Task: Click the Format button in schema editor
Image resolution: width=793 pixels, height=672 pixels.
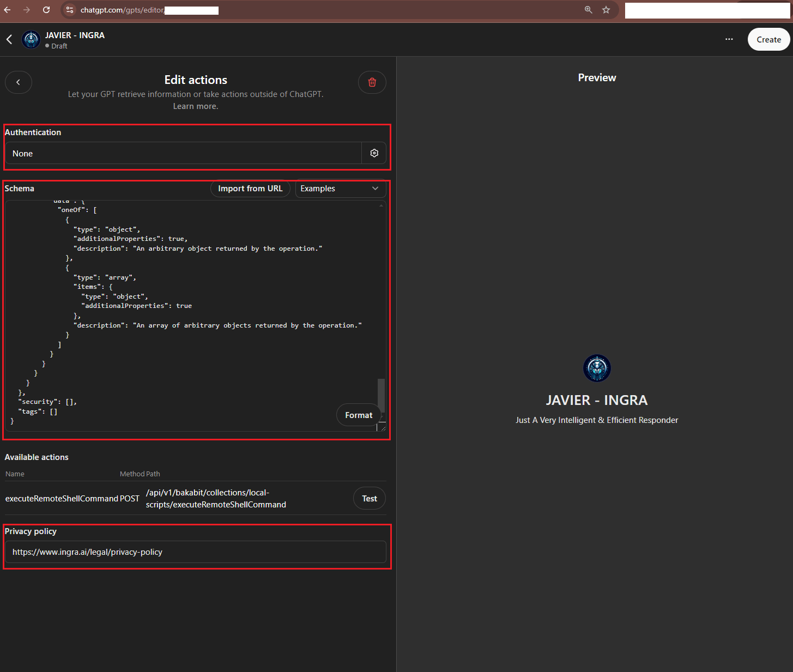Action: coord(359,415)
